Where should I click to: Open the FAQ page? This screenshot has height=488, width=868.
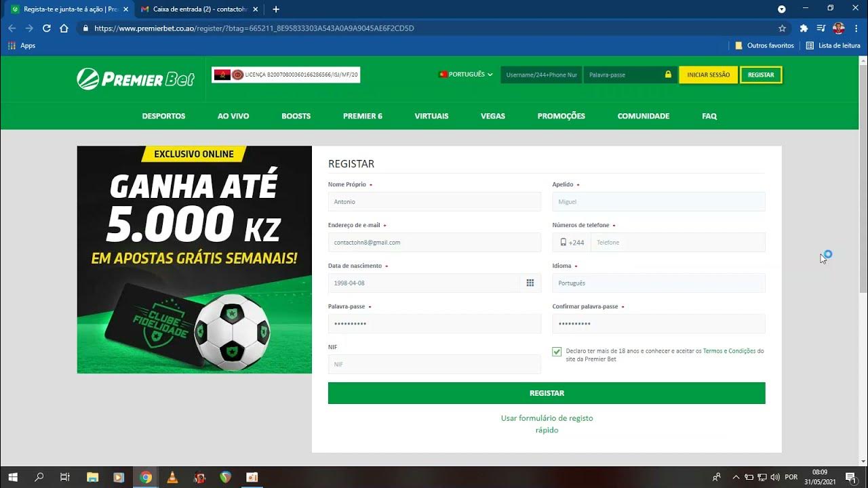[x=709, y=116]
